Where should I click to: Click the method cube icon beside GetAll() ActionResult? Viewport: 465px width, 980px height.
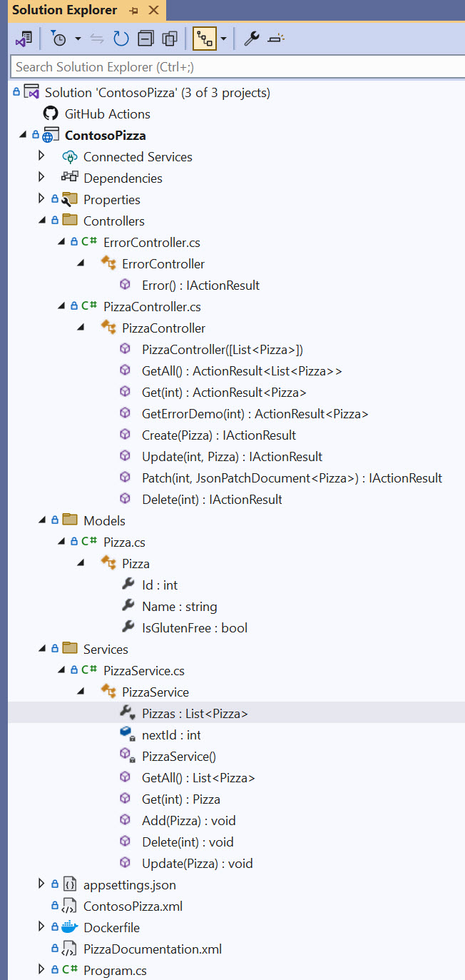tap(126, 370)
